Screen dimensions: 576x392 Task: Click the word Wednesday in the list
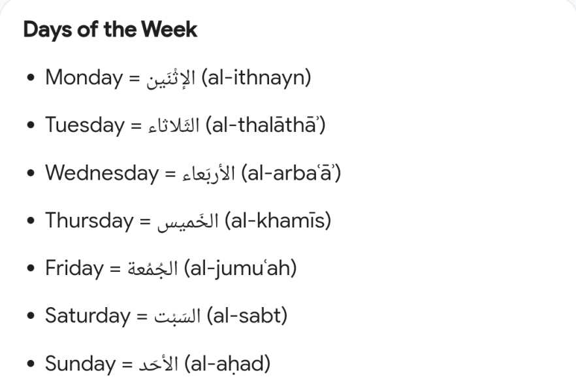tap(102, 173)
